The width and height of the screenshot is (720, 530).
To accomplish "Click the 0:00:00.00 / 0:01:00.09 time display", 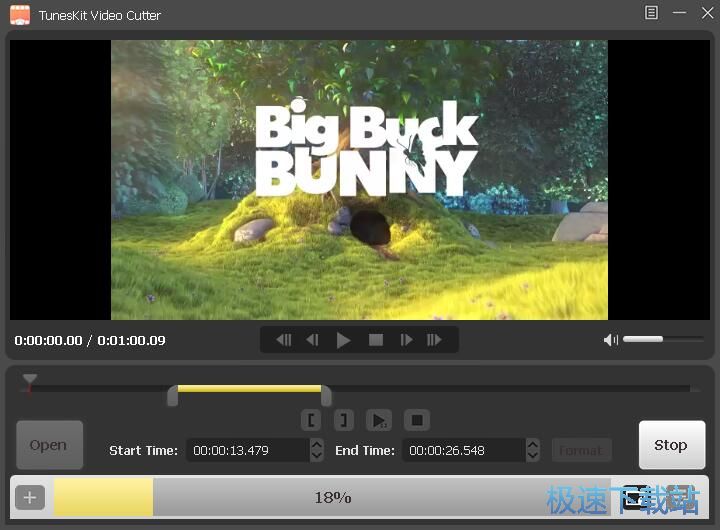I will tap(90, 340).
